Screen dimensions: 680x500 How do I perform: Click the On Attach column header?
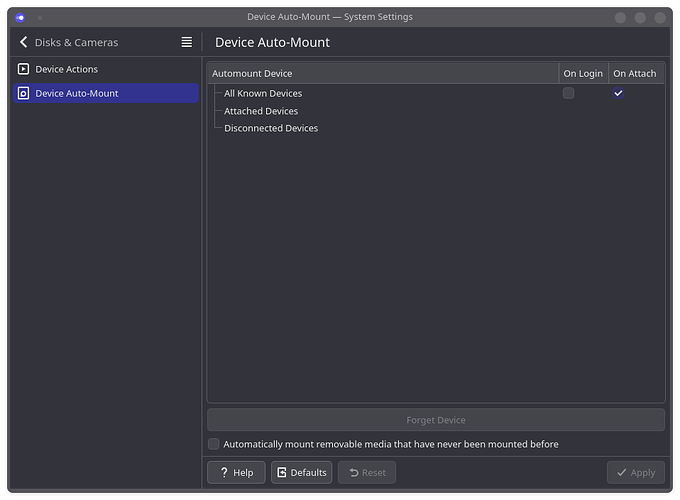pyautogui.click(x=636, y=73)
